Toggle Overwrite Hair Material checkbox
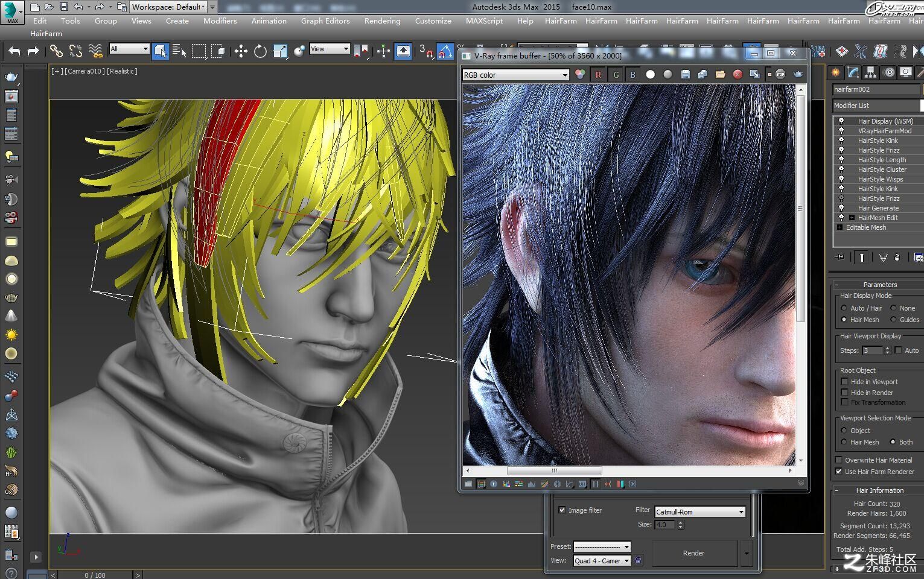 [838, 460]
